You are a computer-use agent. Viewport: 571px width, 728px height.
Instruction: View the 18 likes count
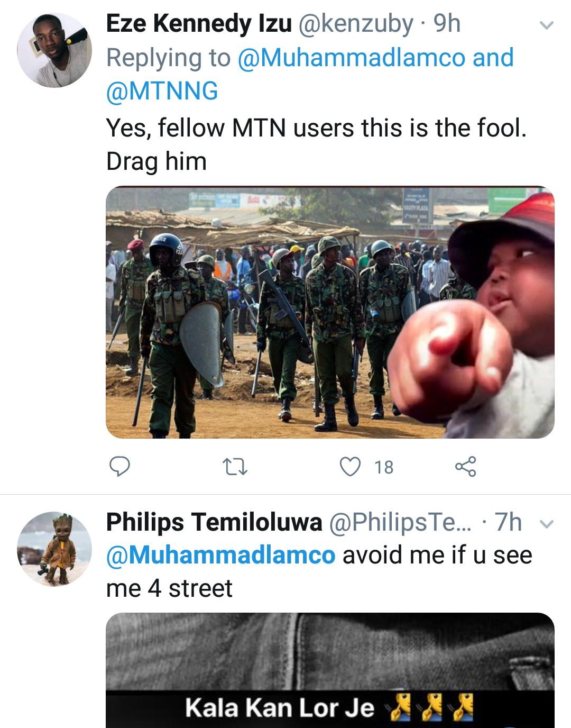click(384, 467)
